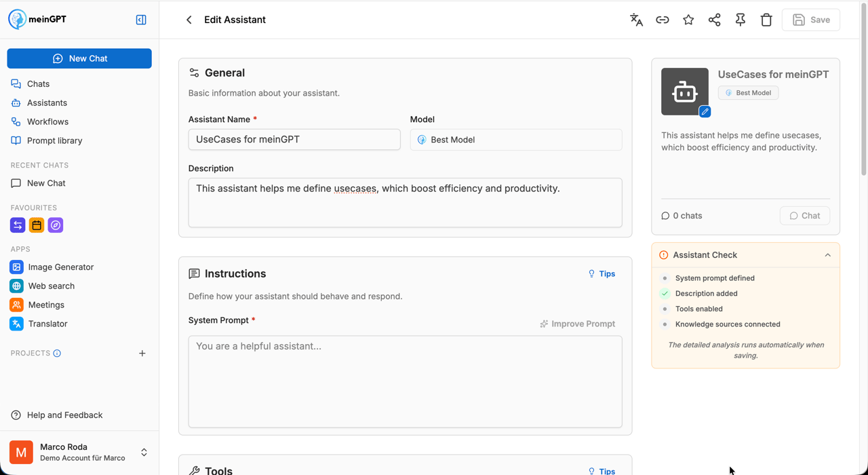
Task: Edit the assistant avatar pencil badge
Action: coord(705,111)
